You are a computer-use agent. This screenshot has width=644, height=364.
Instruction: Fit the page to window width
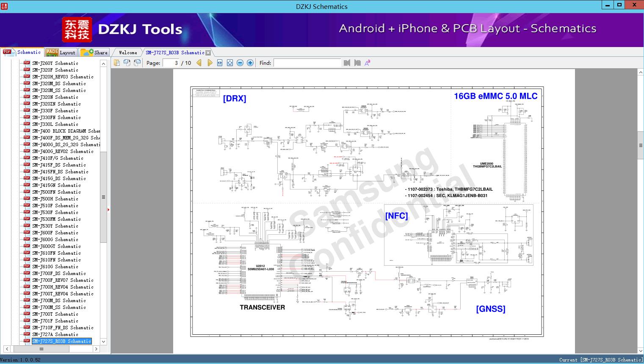coord(220,63)
